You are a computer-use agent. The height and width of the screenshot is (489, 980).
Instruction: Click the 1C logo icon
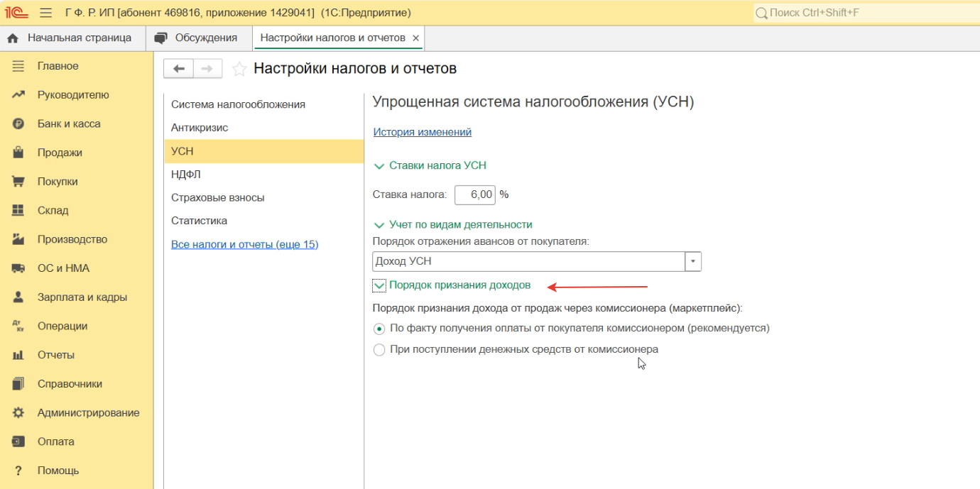coord(17,13)
